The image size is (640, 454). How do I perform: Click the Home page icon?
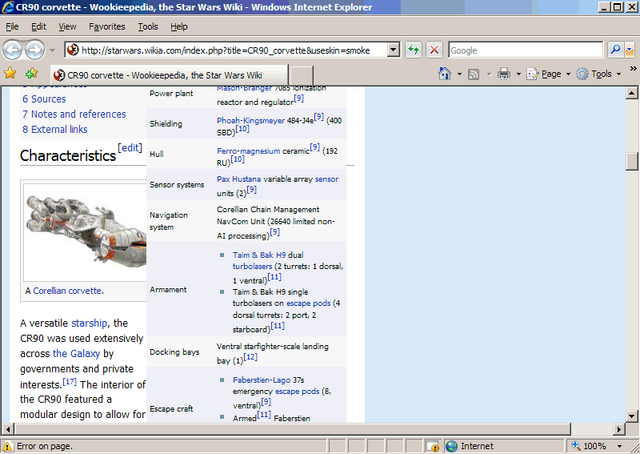pos(444,74)
